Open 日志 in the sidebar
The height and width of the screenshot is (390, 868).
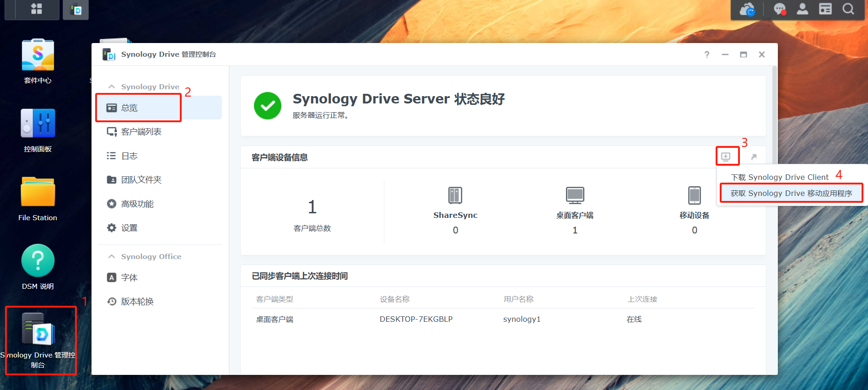(160, 156)
